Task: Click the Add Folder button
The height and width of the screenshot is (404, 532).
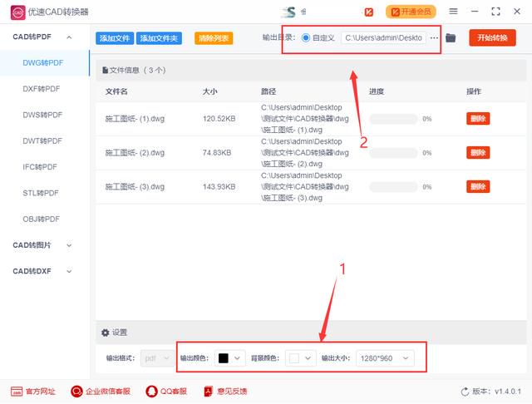Action: (159, 38)
